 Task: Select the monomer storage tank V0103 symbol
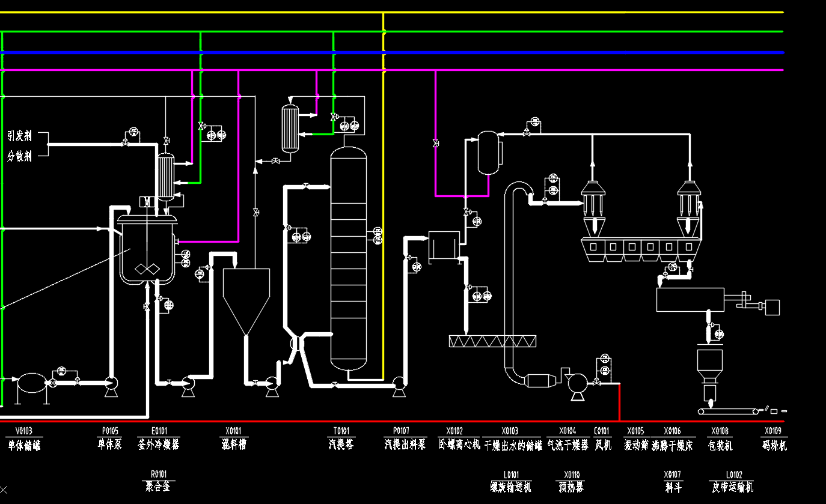click(x=32, y=383)
